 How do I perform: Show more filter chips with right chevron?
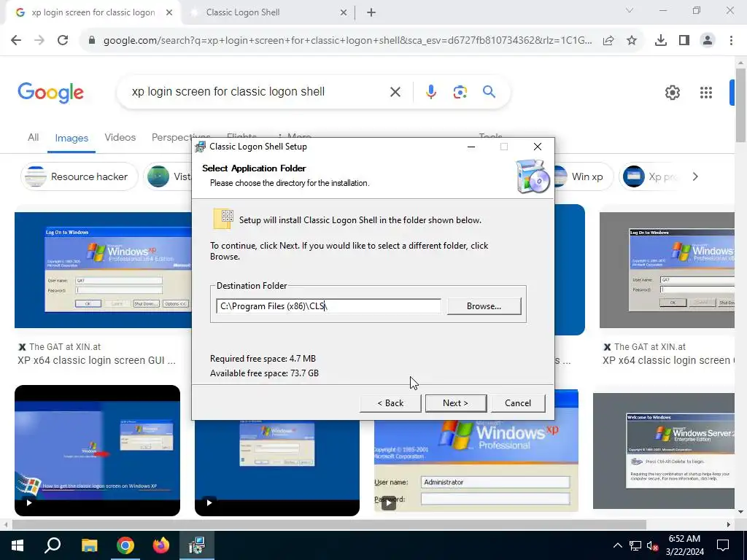pyautogui.click(x=695, y=176)
